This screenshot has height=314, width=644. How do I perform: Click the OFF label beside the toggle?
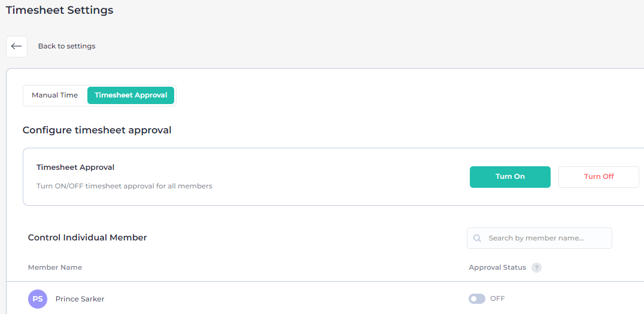point(497,299)
